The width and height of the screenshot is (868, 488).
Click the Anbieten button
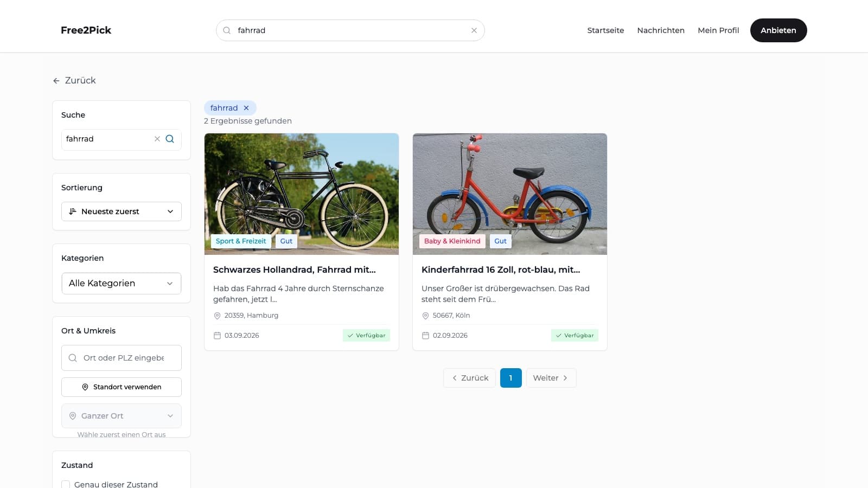click(778, 30)
